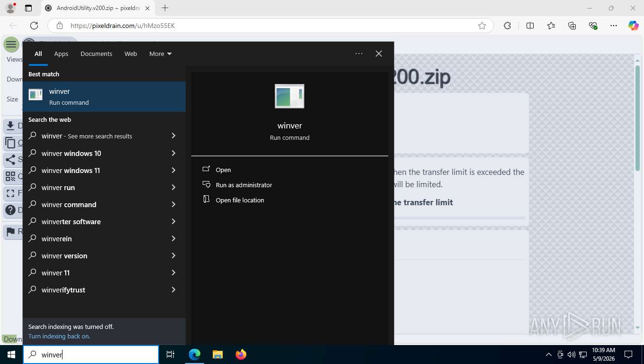
Task: Expand the 'winver windows 11' suggestion arrow
Action: (x=173, y=170)
